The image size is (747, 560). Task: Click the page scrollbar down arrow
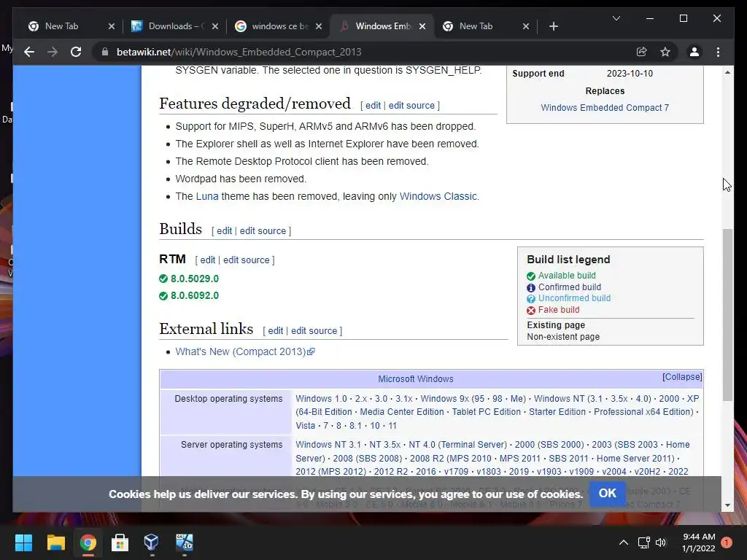(727, 505)
